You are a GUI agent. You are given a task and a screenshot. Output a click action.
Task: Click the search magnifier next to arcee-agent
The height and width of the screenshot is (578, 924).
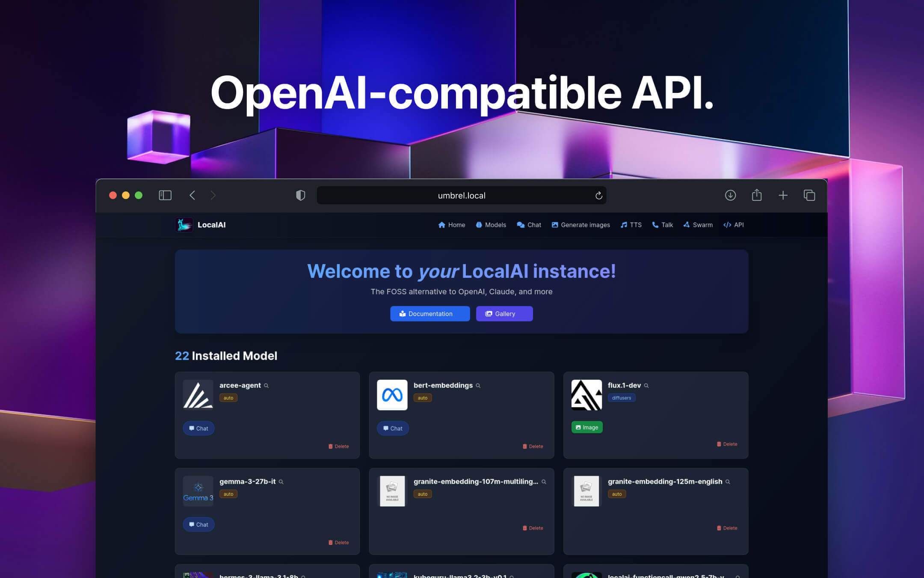(x=267, y=385)
